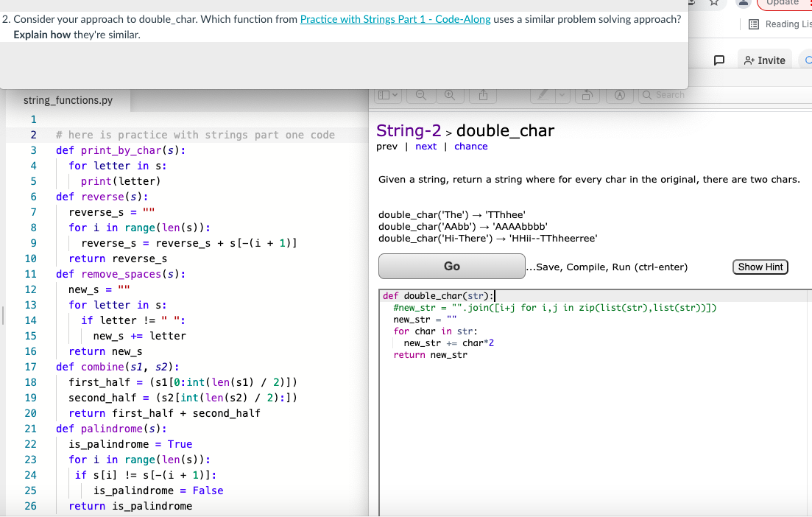Focus the Preview Search field

(x=725, y=95)
